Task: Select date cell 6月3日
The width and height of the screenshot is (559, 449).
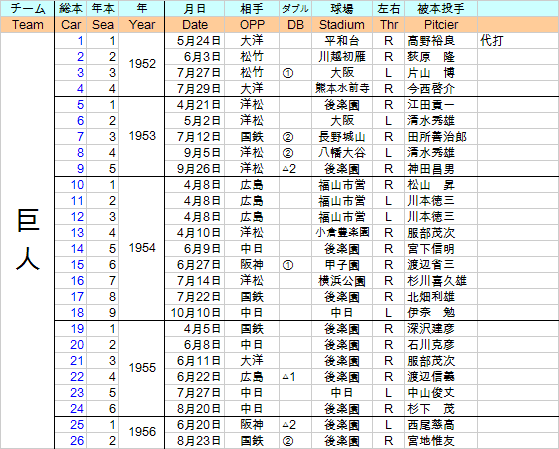Action: [x=195, y=57]
